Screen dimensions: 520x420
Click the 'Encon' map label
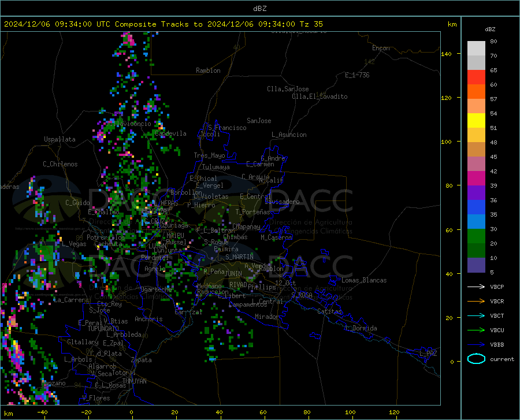pyautogui.click(x=381, y=48)
